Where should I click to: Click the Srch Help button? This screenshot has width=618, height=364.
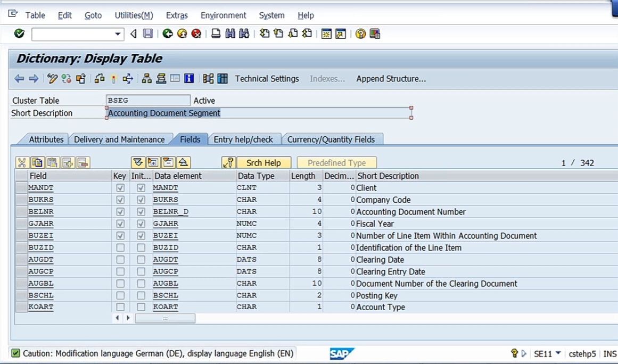(263, 163)
